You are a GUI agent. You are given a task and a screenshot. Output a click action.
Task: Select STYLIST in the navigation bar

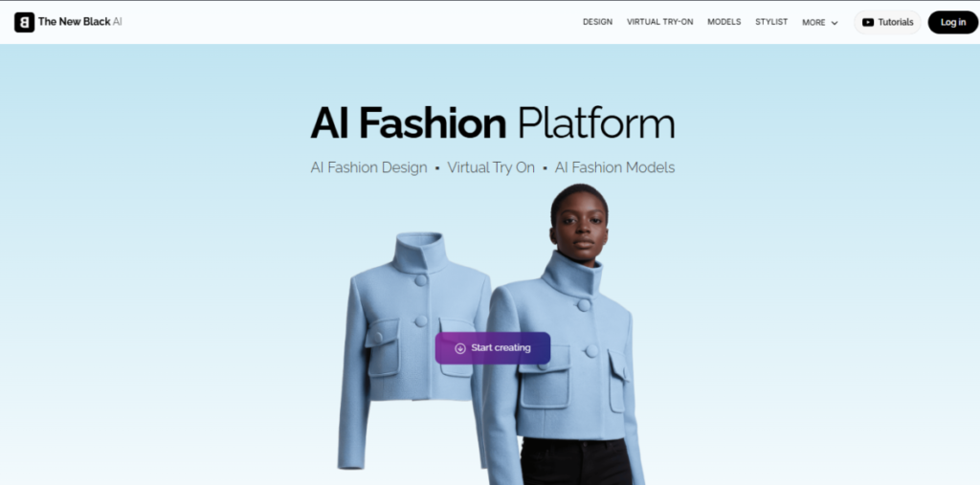pyautogui.click(x=771, y=22)
